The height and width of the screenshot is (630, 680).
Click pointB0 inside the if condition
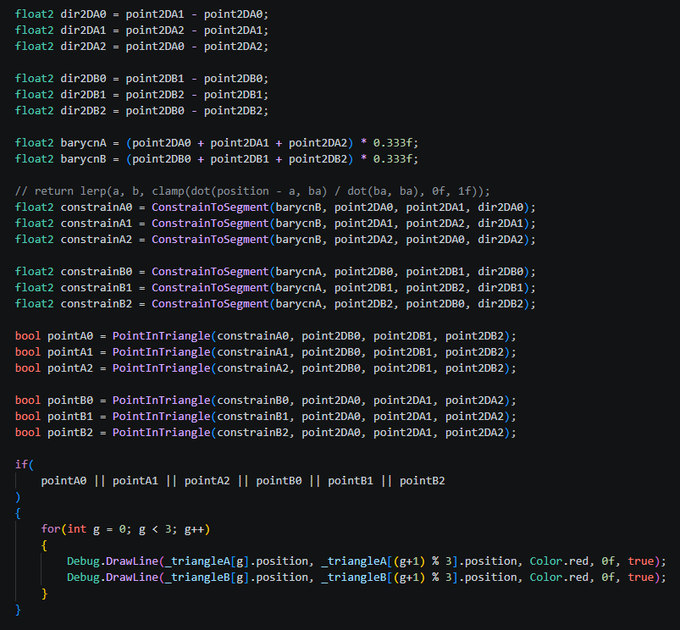point(279,481)
